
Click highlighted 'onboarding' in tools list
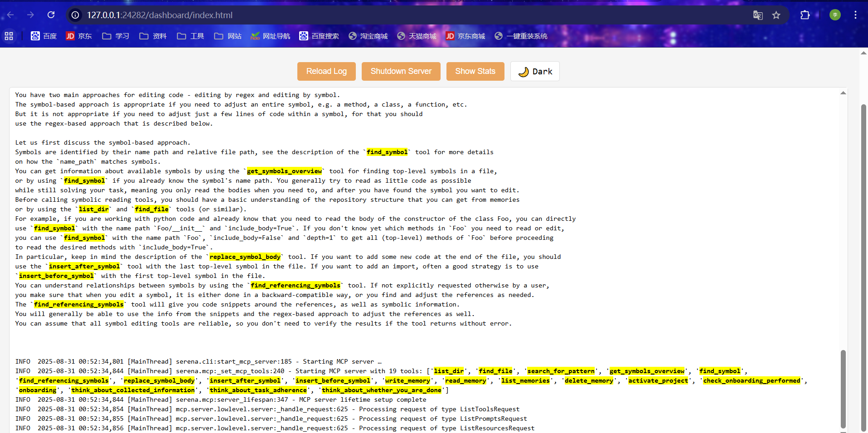click(38, 390)
